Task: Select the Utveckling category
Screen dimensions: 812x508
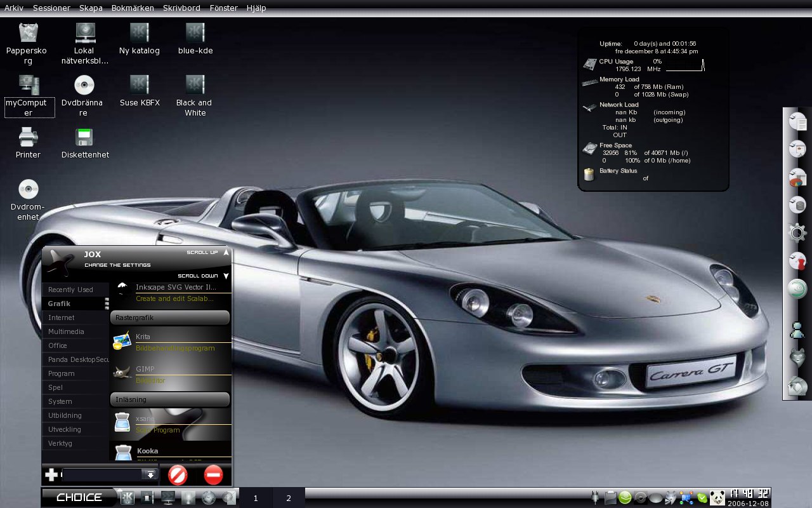Action: (75, 429)
